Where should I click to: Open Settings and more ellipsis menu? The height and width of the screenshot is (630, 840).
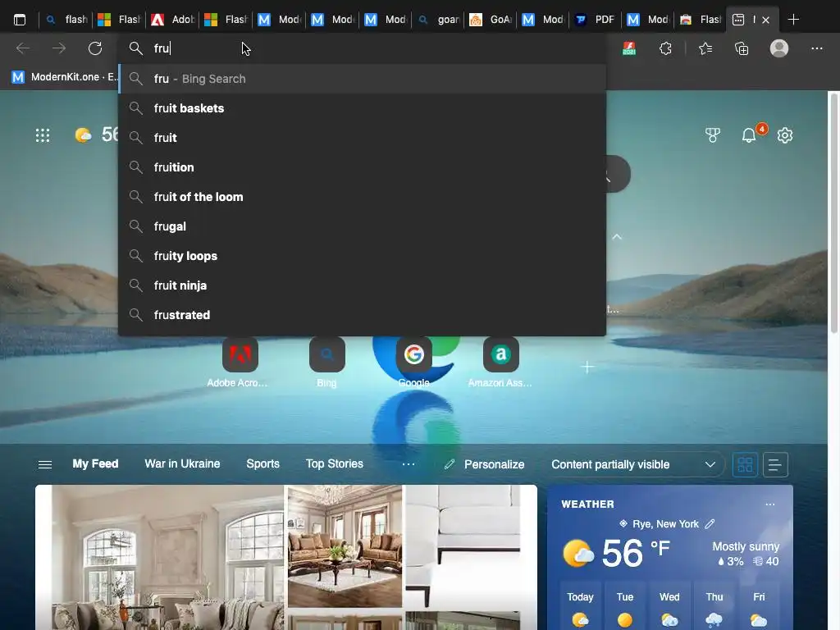point(816,48)
